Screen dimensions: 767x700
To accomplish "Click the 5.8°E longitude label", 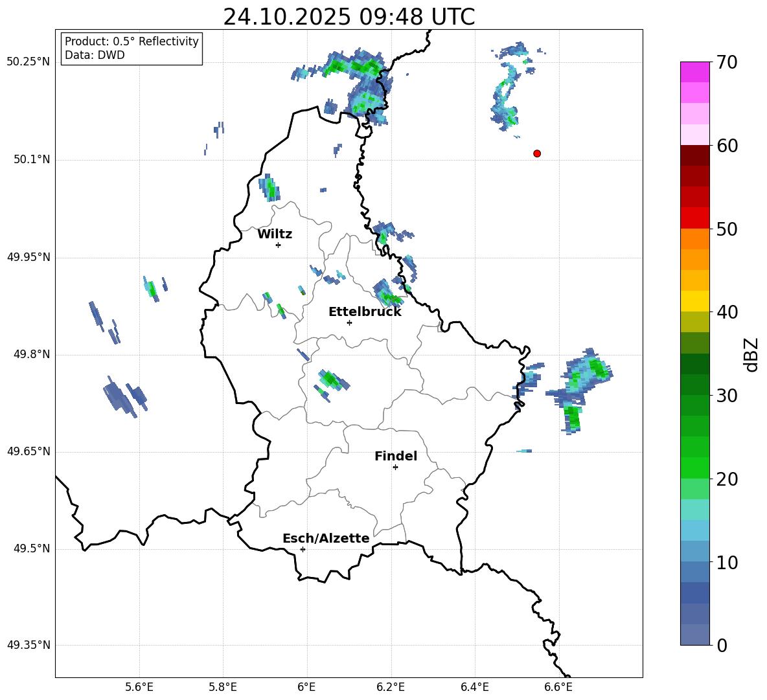I will click(223, 688).
